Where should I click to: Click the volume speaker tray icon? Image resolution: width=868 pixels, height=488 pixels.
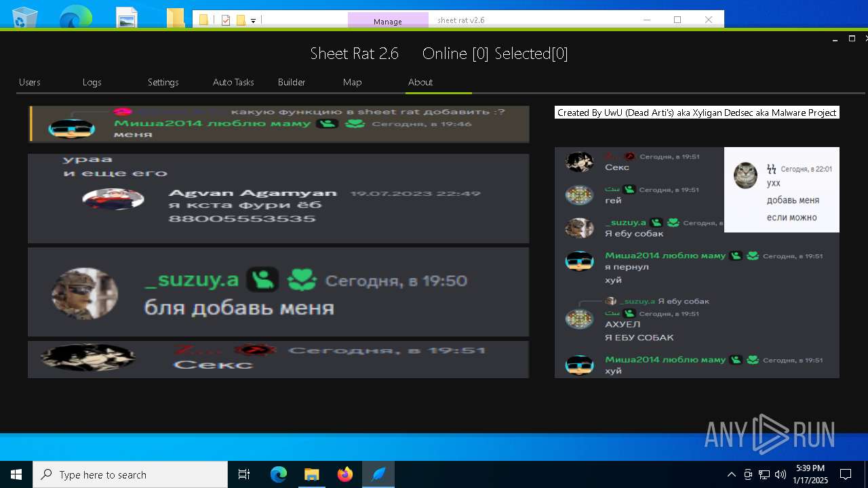click(x=781, y=474)
